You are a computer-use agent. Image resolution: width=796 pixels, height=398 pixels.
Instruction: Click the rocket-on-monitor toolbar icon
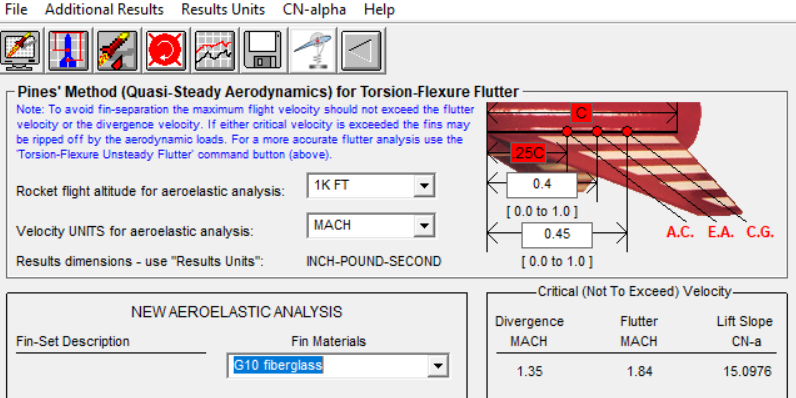click(x=20, y=51)
